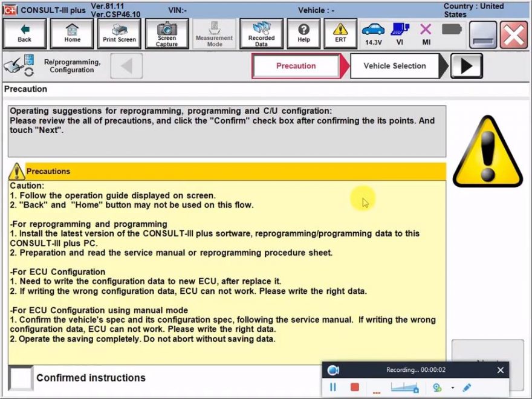
Task: Click the "Operating suggestions for reprogramming" line
Action: [x=171, y=111]
